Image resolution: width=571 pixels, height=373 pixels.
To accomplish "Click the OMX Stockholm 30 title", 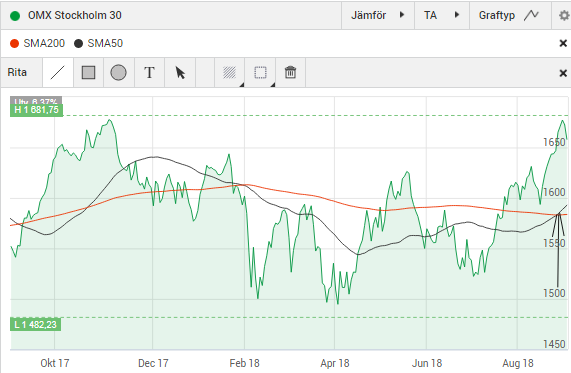I will coord(75,15).
